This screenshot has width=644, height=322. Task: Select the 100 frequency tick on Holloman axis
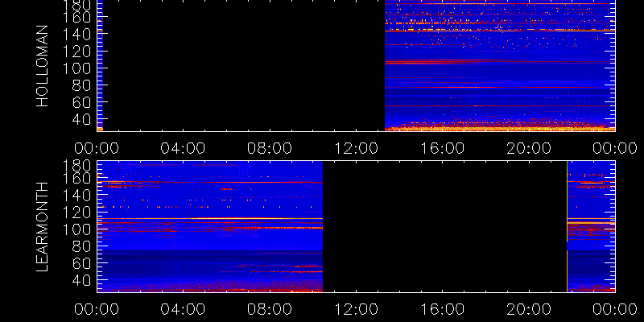click(x=76, y=68)
